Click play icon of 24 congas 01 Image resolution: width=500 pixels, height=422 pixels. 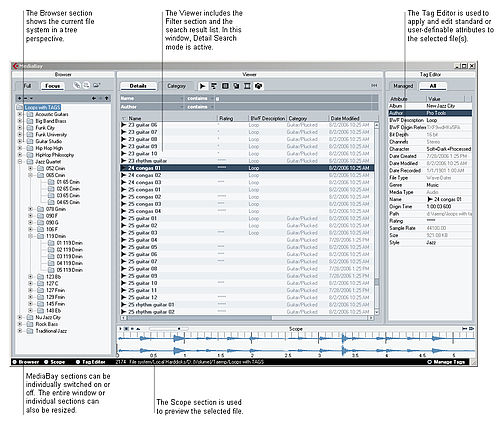(x=124, y=168)
